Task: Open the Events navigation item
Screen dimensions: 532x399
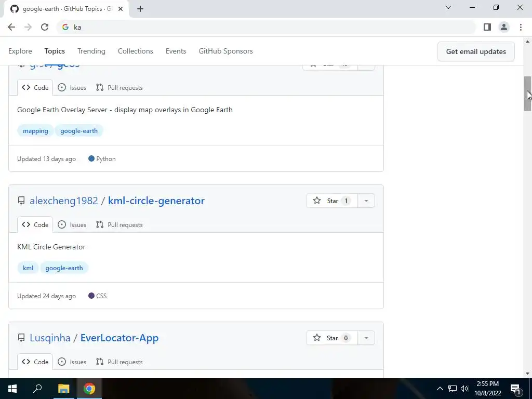Action: point(176,51)
